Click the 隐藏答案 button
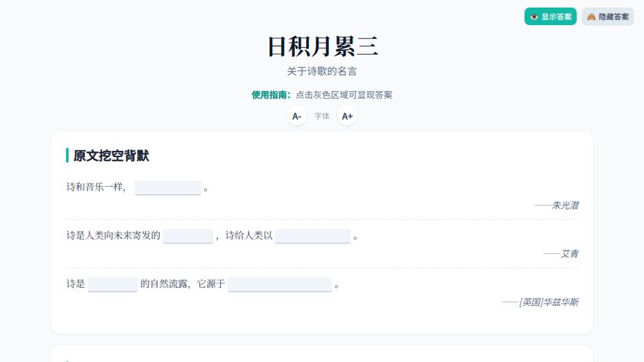This screenshot has width=644, height=362. click(608, 16)
